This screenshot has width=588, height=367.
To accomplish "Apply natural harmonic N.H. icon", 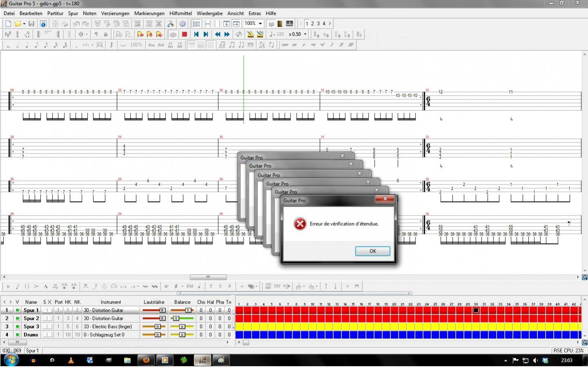I will click(64, 286).
